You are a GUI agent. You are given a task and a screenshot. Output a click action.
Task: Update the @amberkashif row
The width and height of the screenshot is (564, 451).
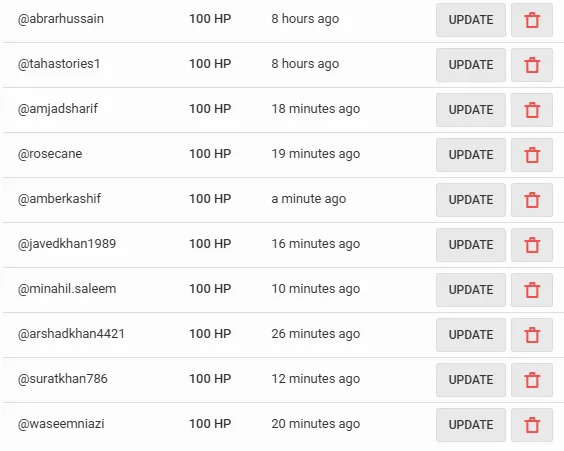tap(471, 200)
